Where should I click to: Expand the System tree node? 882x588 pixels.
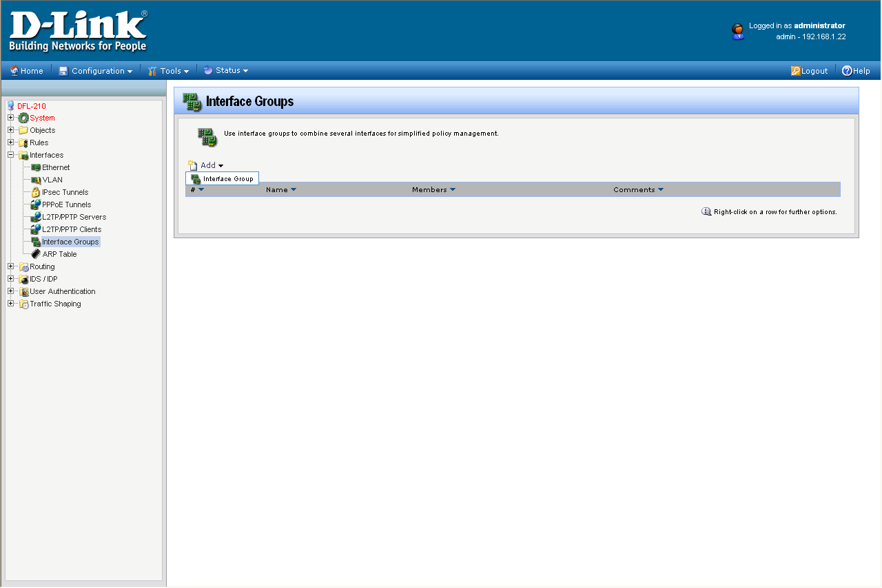pos(10,118)
